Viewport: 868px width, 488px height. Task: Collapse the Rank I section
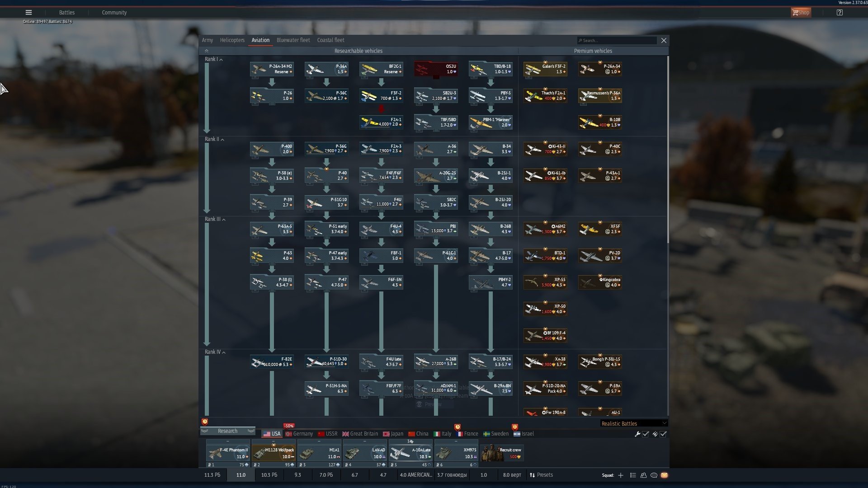click(x=213, y=59)
